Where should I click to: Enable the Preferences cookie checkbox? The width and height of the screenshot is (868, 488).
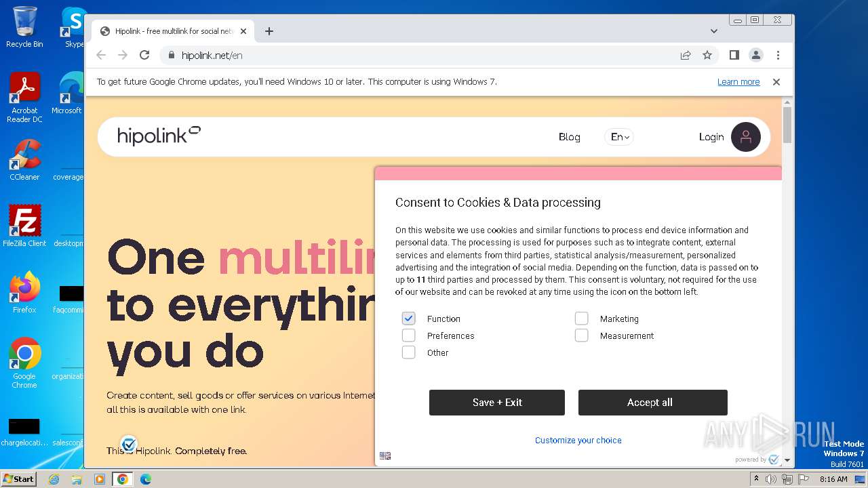[408, 335]
